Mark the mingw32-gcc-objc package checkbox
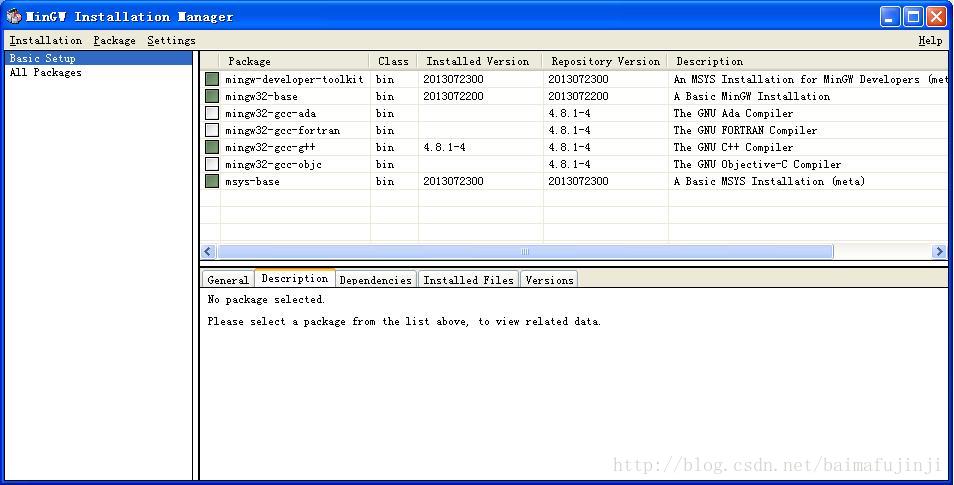The width and height of the screenshot is (954, 485). [212, 164]
